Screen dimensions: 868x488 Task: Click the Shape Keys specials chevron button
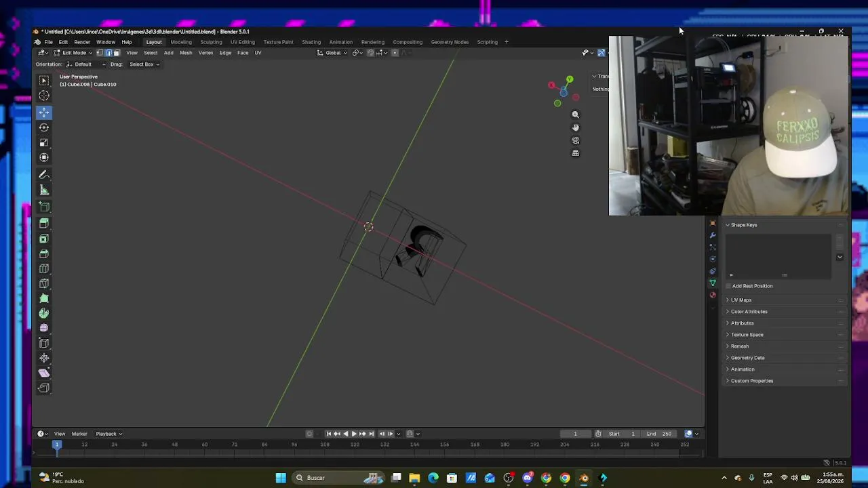tap(840, 258)
